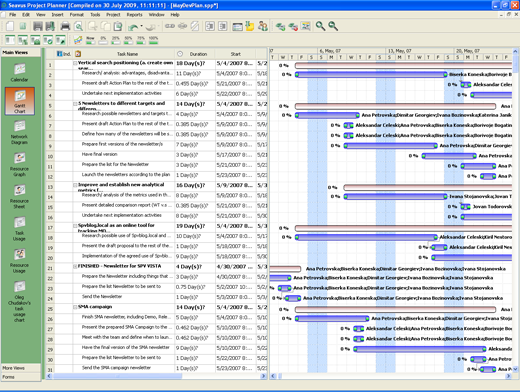Select Gantt Chart view in sidebar
Viewport: 520px width, 392px height.
pyautogui.click(x=20, y=101)
